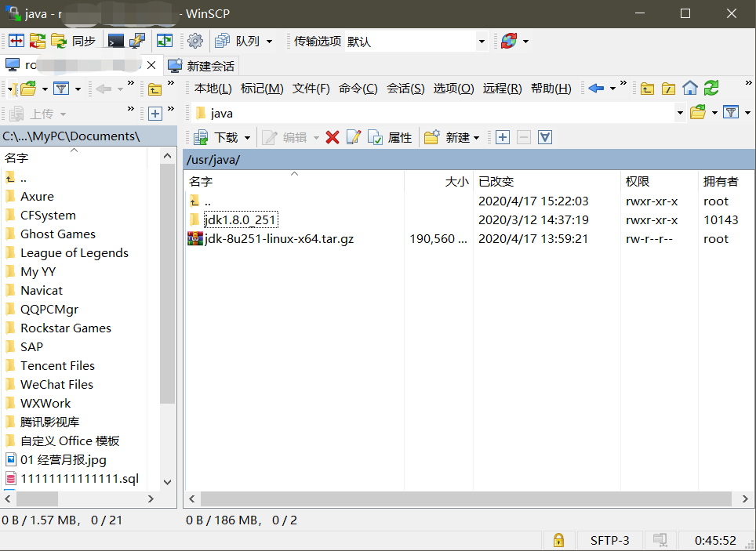Go to local parent directory icon
756x551 pixels.
[154, 89]
